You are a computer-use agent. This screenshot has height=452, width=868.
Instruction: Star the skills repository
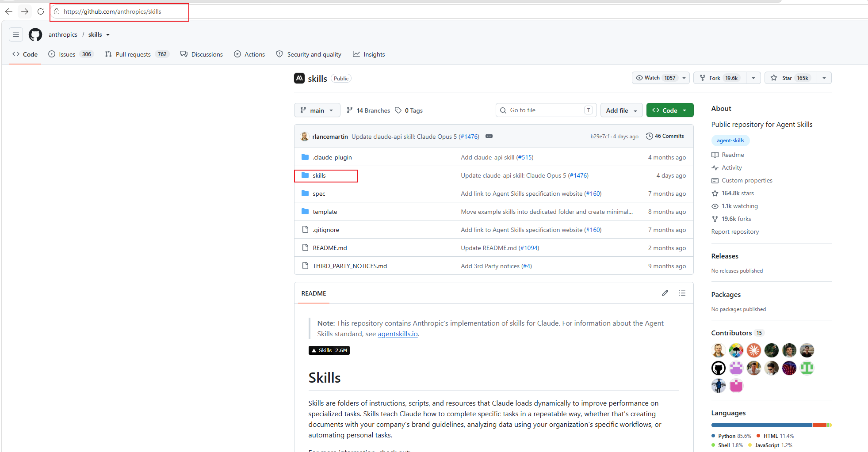[791, 78]
